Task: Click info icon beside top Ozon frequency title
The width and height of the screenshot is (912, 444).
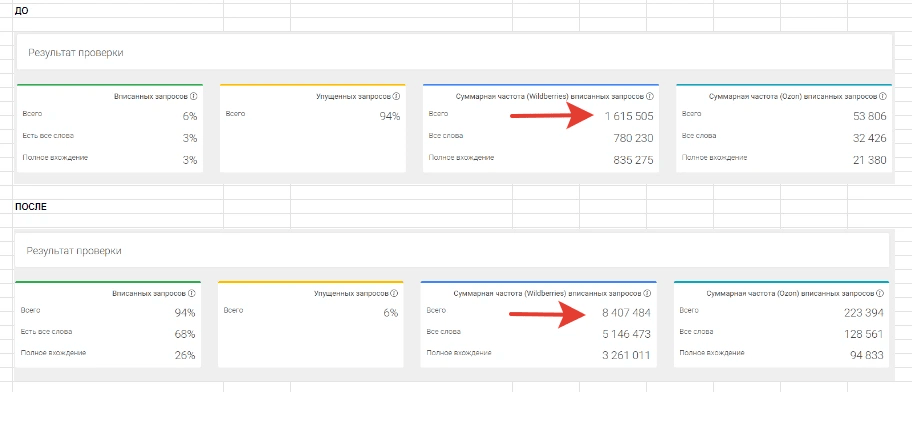Action: click(883, 97)
